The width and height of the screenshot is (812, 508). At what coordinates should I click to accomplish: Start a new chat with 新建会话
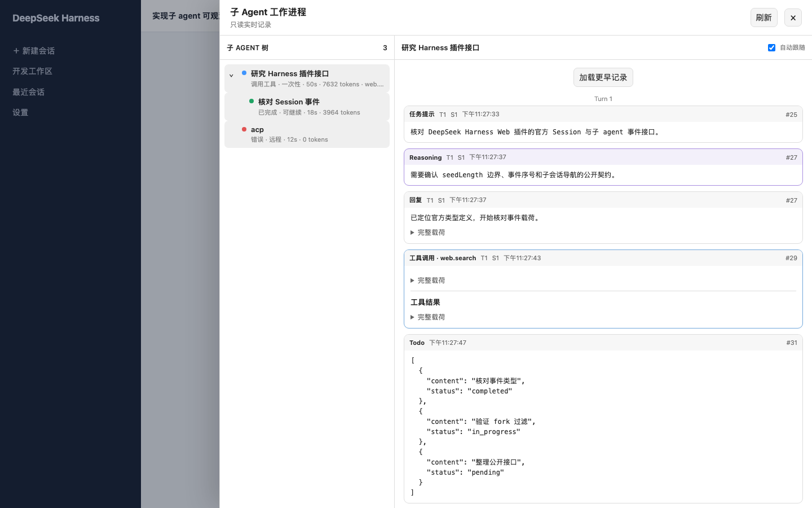34,51
